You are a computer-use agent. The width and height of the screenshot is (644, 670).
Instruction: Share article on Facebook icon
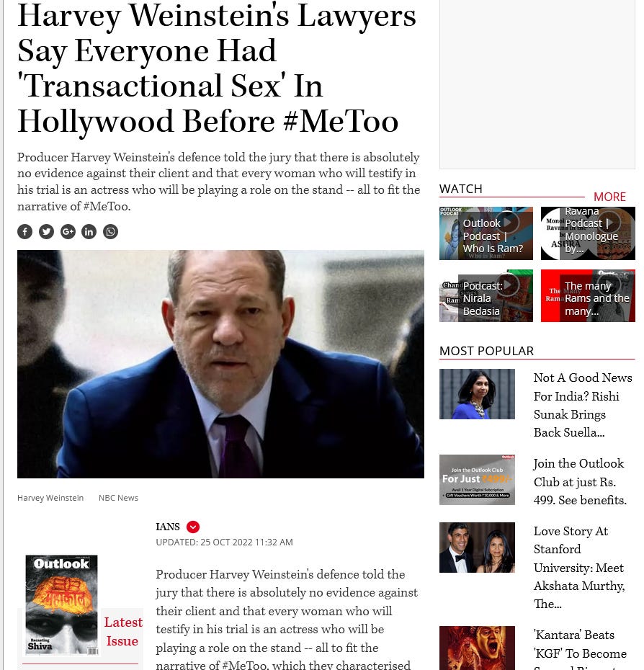(x=24, y=231)
